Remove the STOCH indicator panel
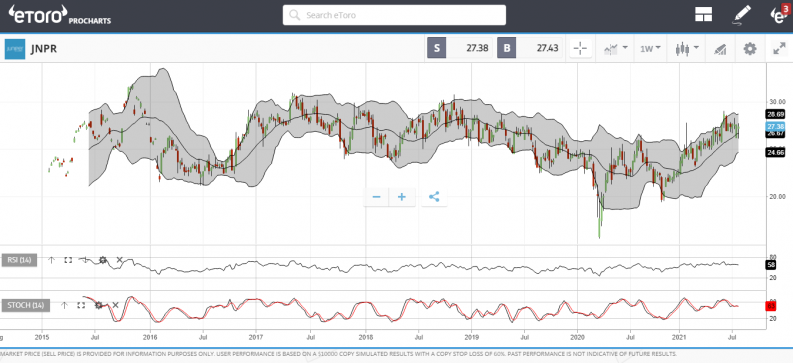 [x=115, y=305]
